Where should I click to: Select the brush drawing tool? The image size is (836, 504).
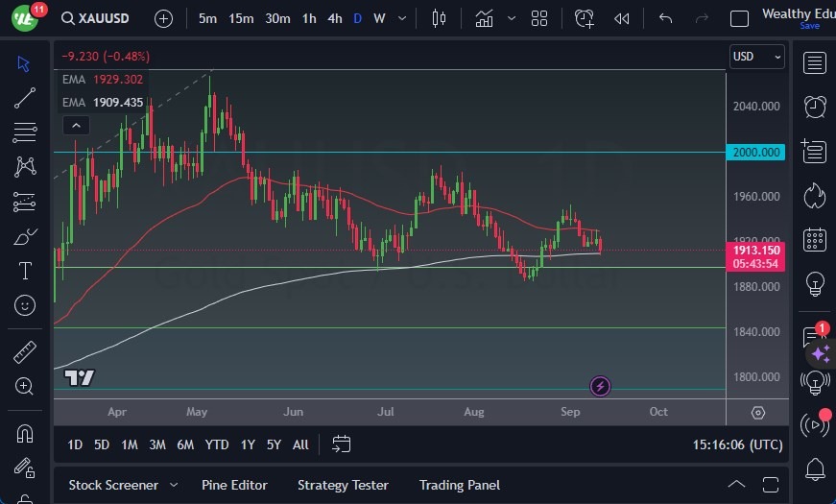pyautogui.click(x=25, y=236)
